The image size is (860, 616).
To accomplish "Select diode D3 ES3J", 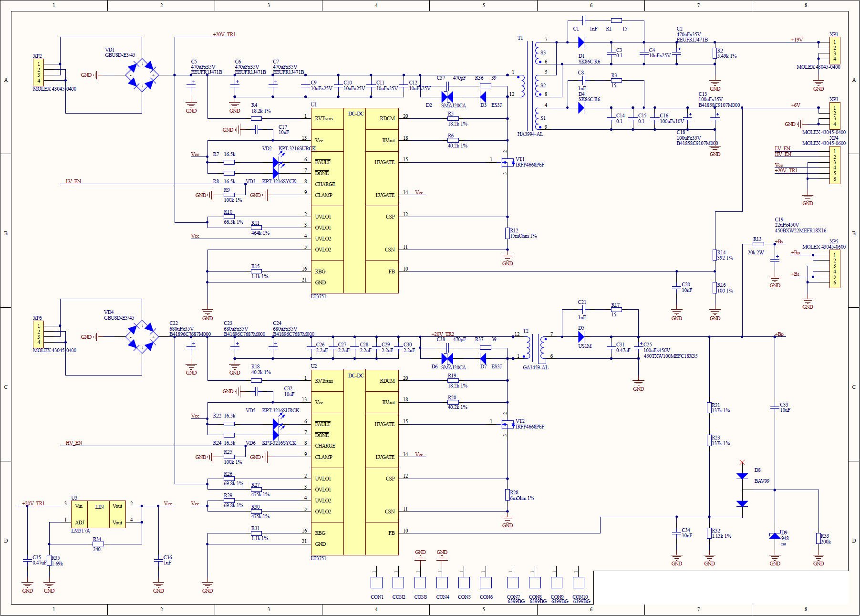I will click(x=483, y=97).
